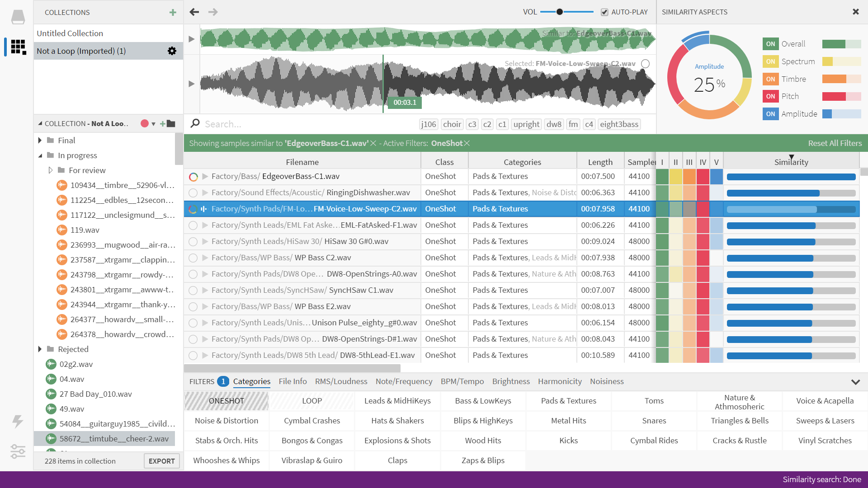Expand the 'Final' folder in collection
The height and width of the screenshot is (488, 868).
click(x=39, y=140)
